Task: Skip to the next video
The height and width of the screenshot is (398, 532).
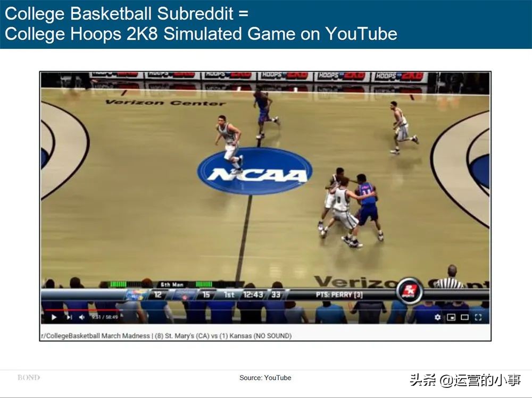Action: tap(69, 317)
